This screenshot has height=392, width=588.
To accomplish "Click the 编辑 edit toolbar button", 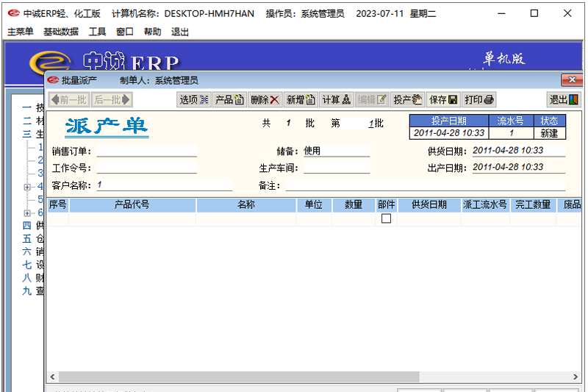I will pos(372,100).
